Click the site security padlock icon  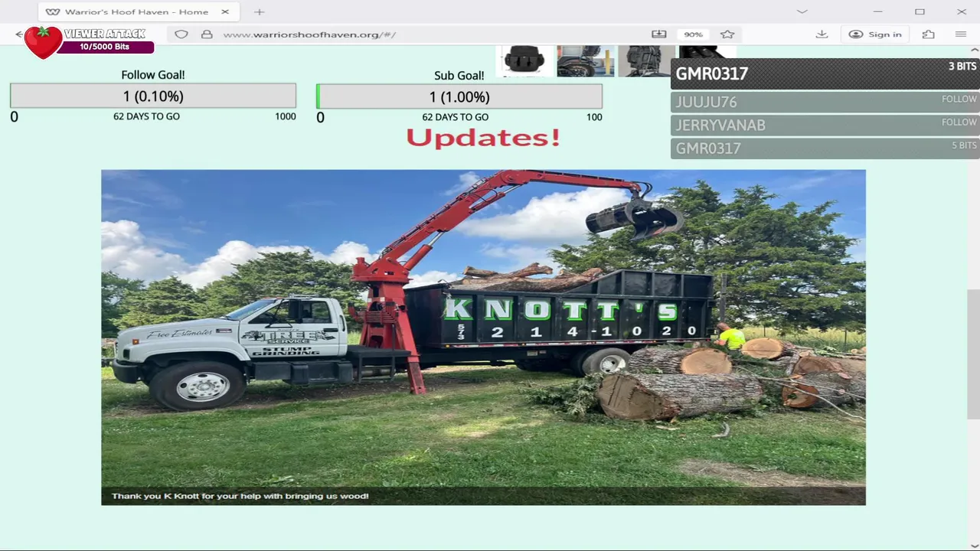click(207, 34)
